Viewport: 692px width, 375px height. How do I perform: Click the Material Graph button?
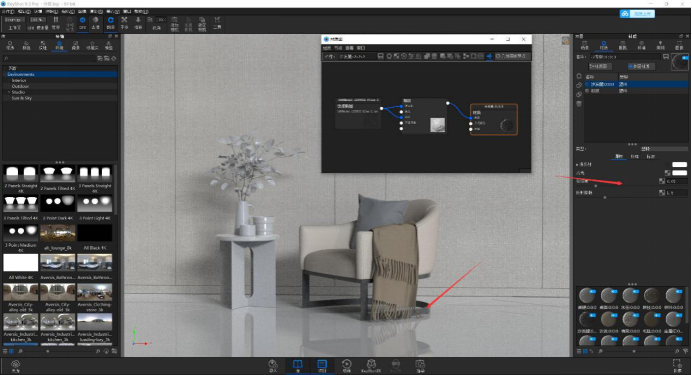click(599, 66)
